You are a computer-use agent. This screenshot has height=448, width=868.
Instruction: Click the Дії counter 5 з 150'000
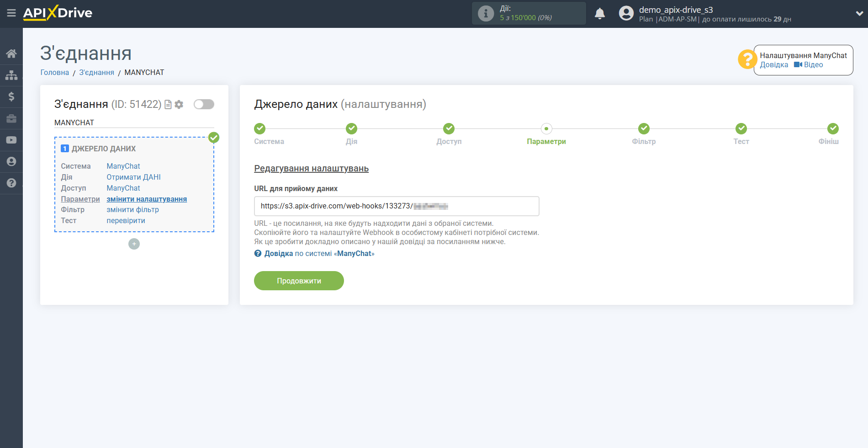(x=525, y=18)
